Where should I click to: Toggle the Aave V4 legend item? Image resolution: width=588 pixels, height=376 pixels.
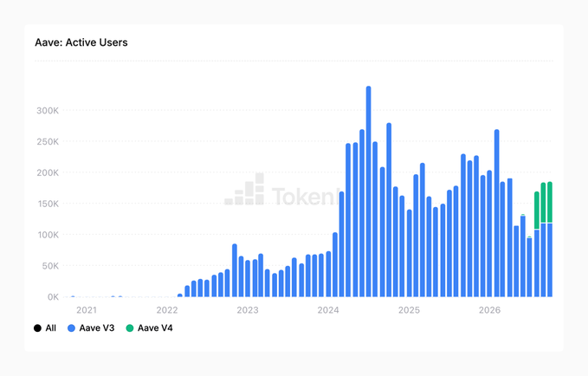point(149,328)
